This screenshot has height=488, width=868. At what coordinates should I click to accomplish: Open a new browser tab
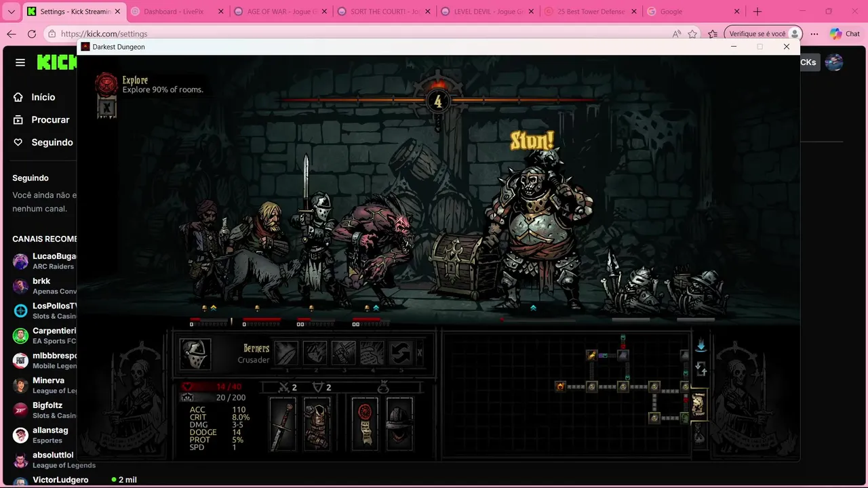pos(757,12)
